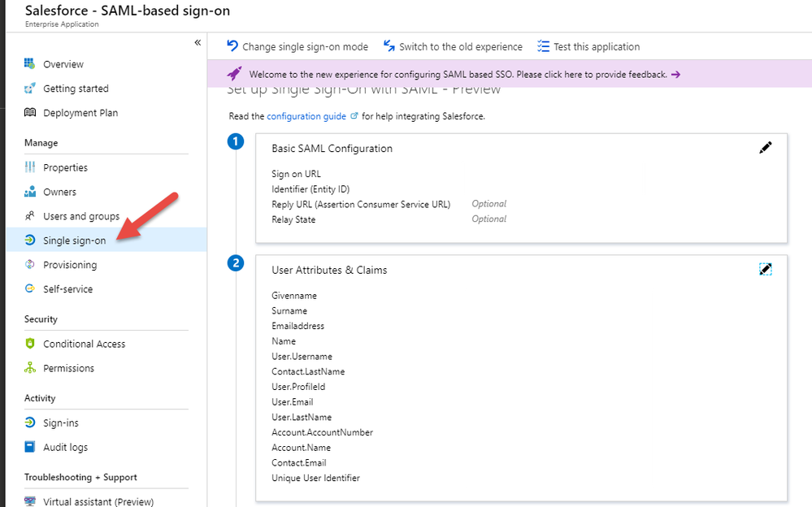Click the Audit logs icon

point(29,446)
